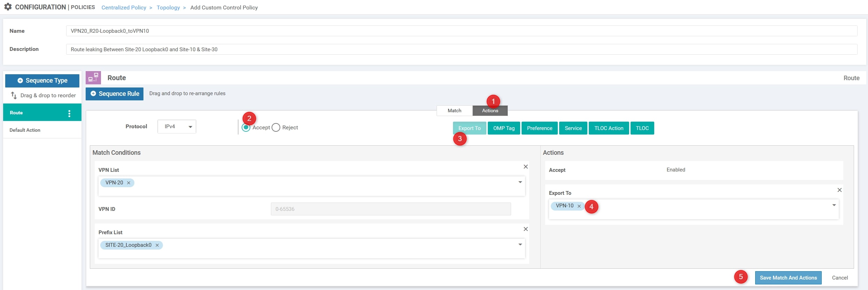This screenshot has height=290, width=868.
Task: Switch to the Actions tab
Action: click(490, 111)
